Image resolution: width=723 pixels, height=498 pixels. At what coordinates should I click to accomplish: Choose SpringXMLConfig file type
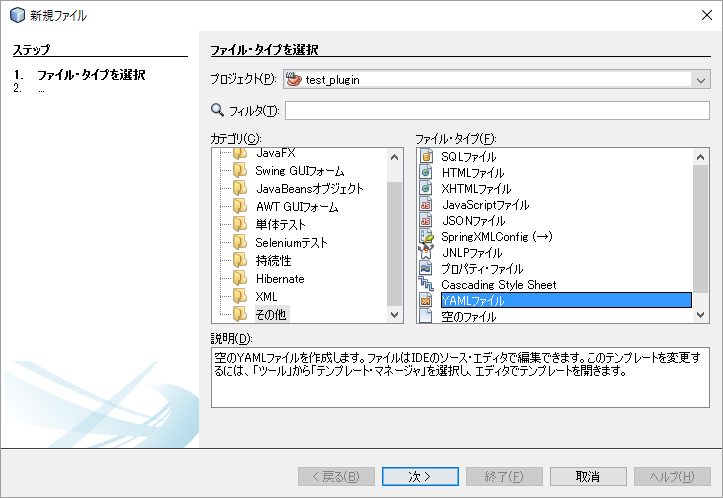tap(497, 237)
